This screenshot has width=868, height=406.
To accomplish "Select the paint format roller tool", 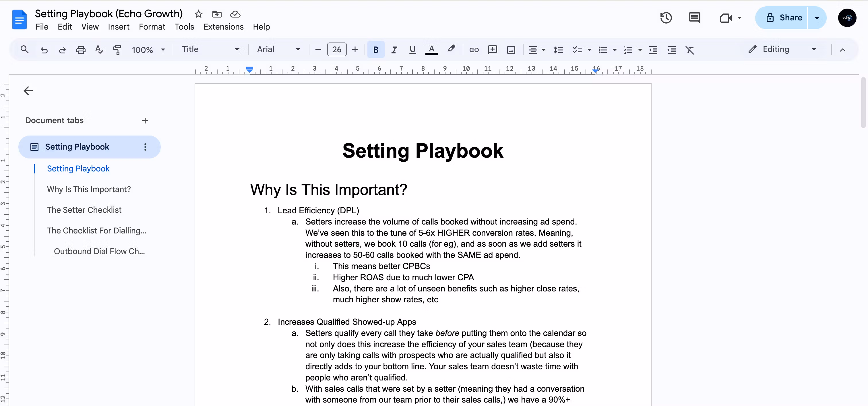I will (117, 50).
